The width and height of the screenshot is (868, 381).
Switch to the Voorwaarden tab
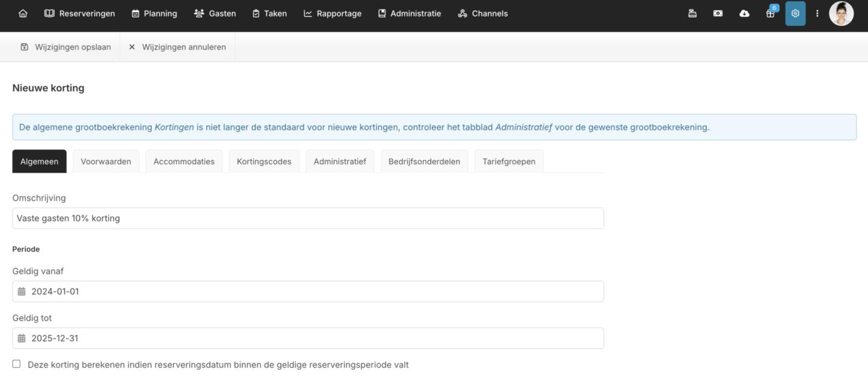(106, 161)
